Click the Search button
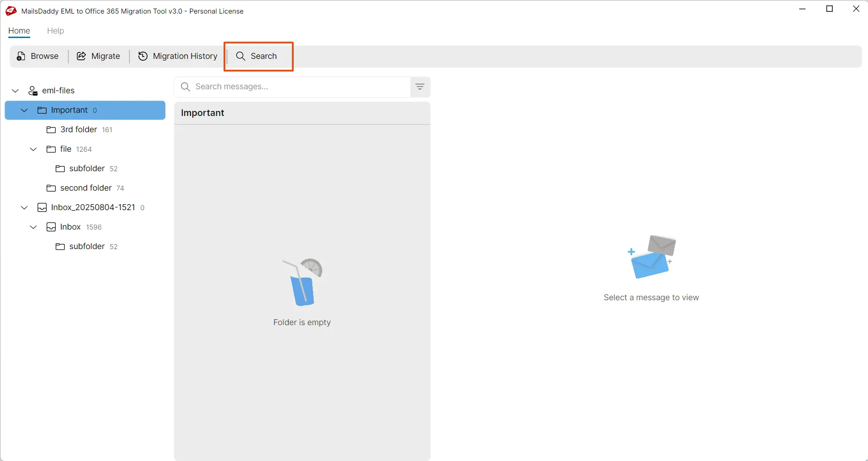This screenshot has height=461, width=868. (x=258, y=56)
